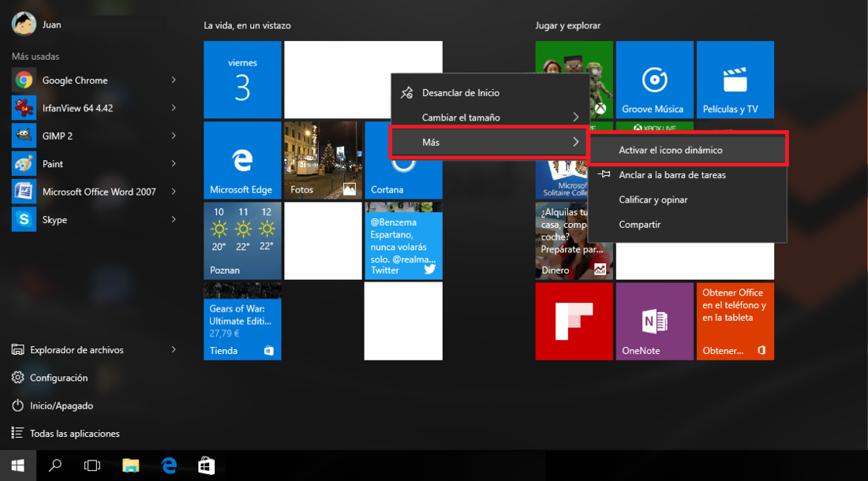Expand GIMP 2 jump list arrow
This screenshot has width=868, height=481.
(x=174, y=136)
